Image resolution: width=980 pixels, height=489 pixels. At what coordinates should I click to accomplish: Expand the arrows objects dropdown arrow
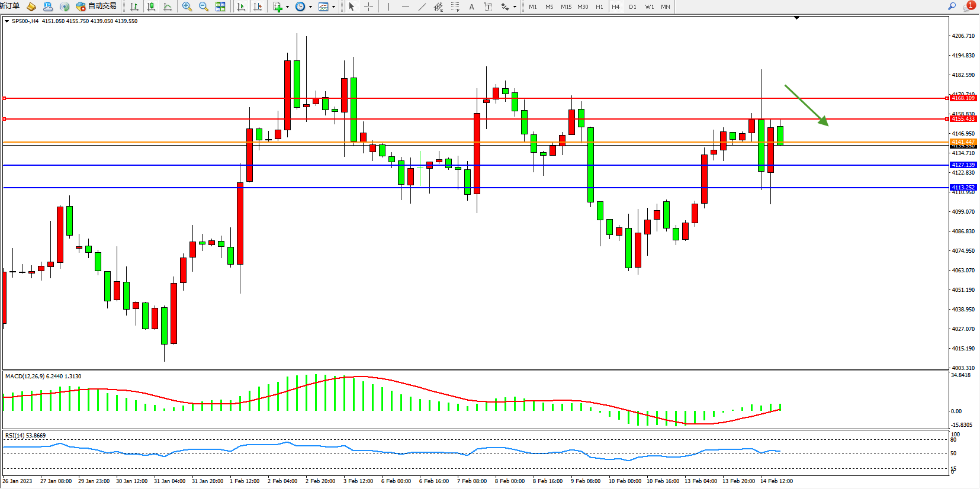click(515, 7)
